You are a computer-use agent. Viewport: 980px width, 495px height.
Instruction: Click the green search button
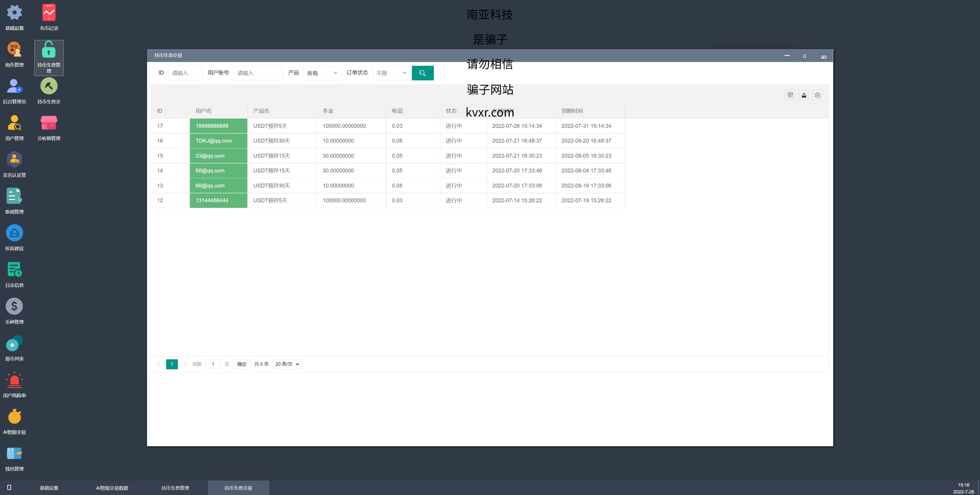pyautogui.click(x=422, y=73)
